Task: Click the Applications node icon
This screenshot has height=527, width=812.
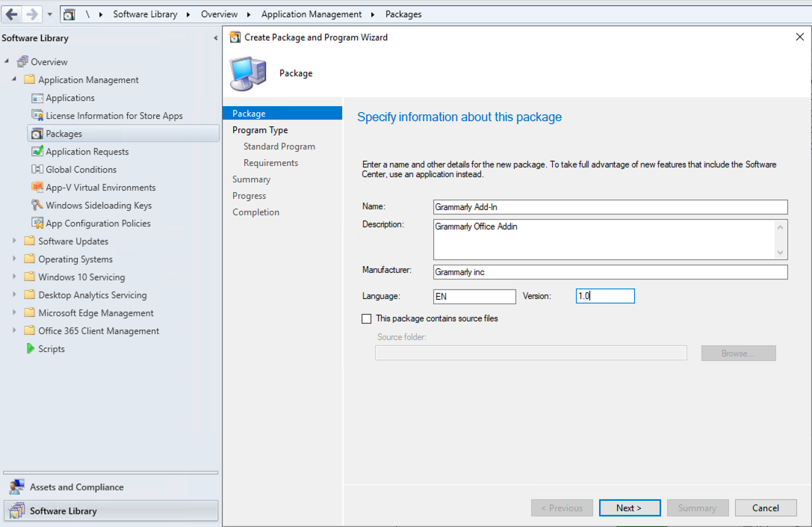Action: [x=37, y=98]
